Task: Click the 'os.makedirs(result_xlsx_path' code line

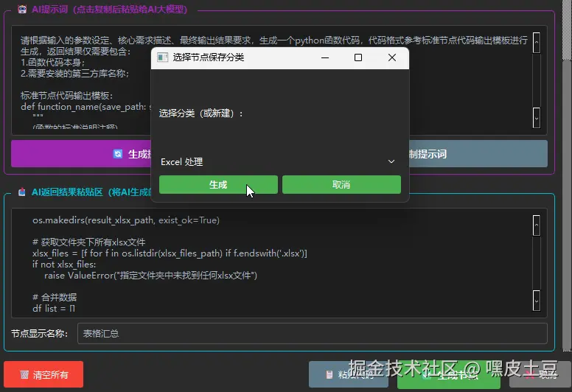Action: [126, 220]
